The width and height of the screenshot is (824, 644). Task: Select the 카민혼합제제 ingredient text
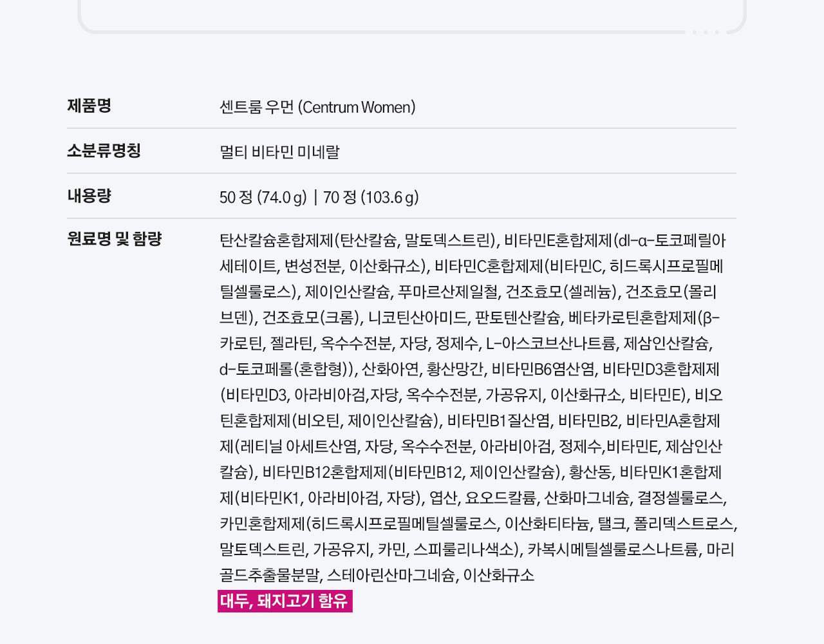point(262,524)
